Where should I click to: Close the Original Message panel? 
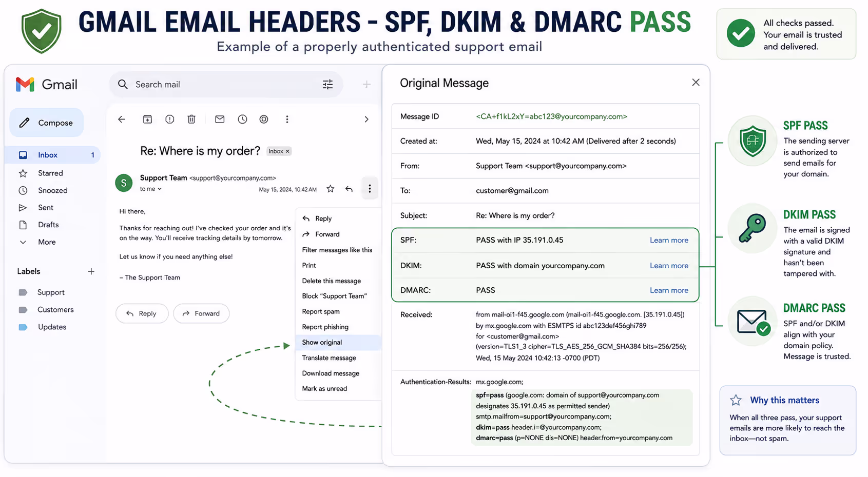coord(696,83)
